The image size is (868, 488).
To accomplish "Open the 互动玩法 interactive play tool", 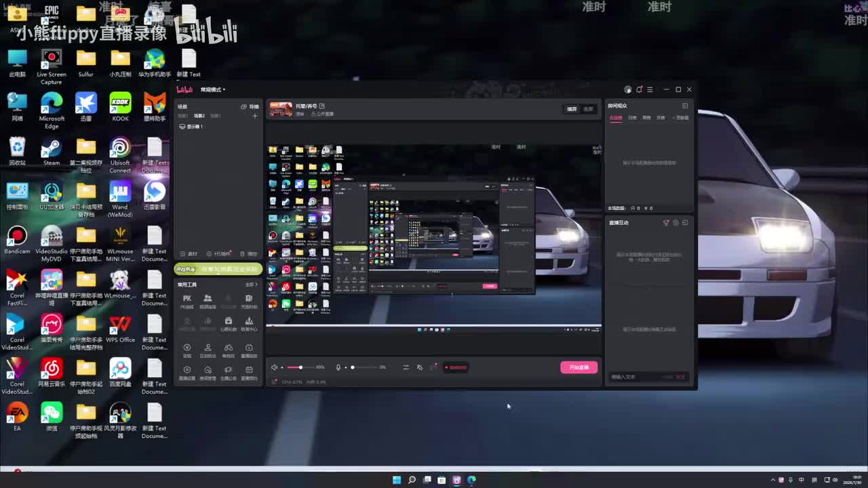I will coord(208,350).
